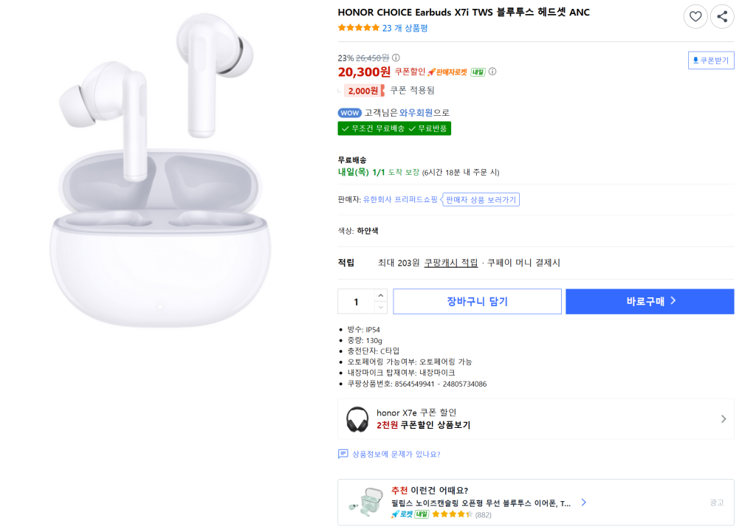756x532 pixels.
Task: Click the quantity input field
Action: tap(356, 301)
